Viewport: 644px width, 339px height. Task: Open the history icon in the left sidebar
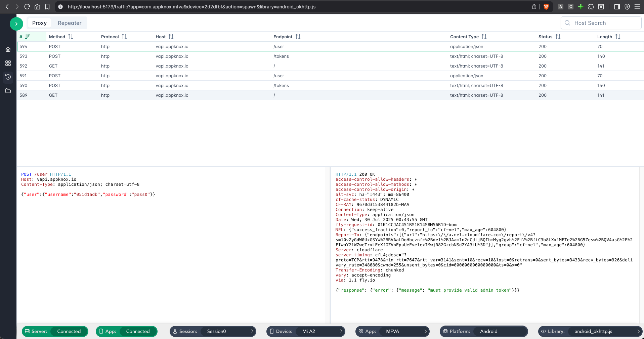(8, 77)
